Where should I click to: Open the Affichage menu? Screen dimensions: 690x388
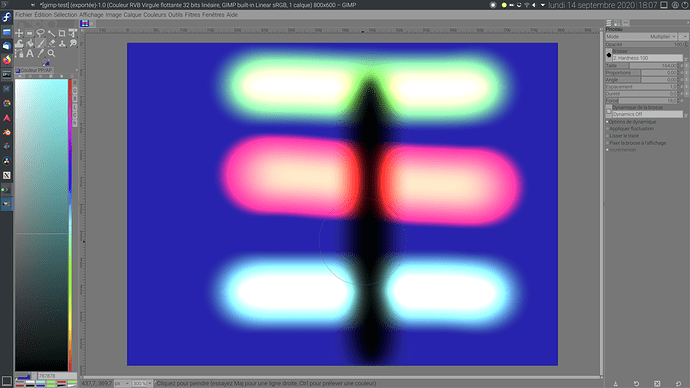[91, 15]
